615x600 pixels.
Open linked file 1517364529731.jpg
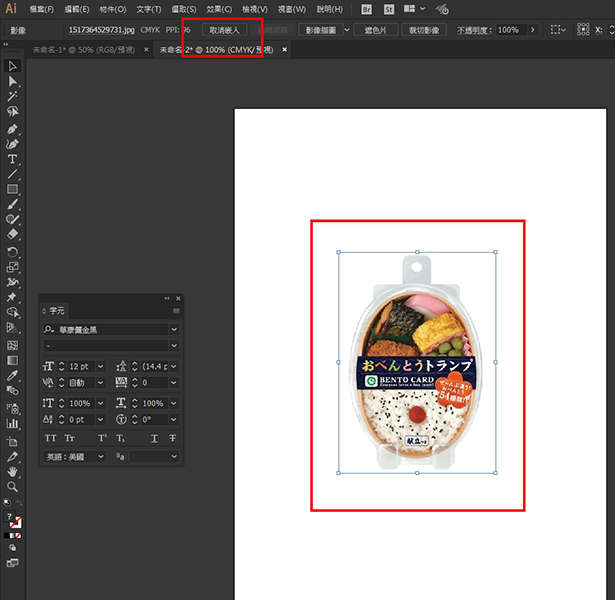coord(102,30)
